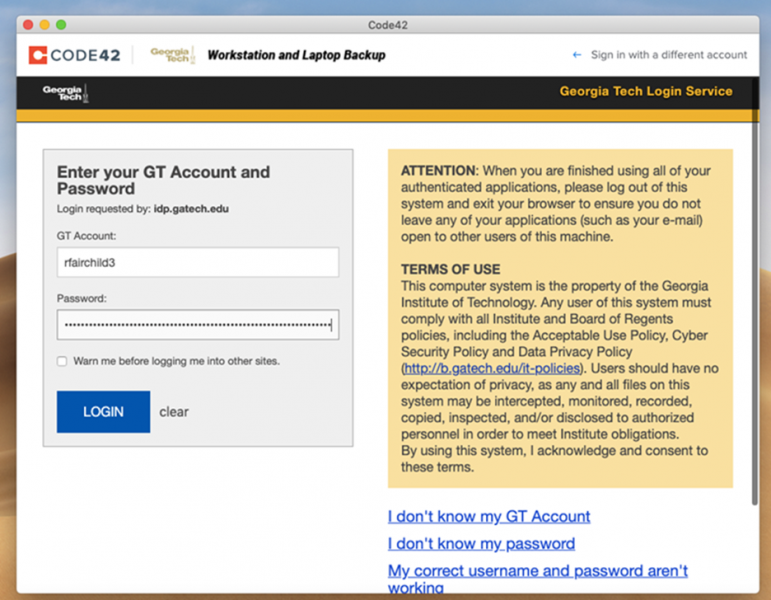Click the Workstation and Laptop Backup title
771x600 pixels.
[296, 55]
